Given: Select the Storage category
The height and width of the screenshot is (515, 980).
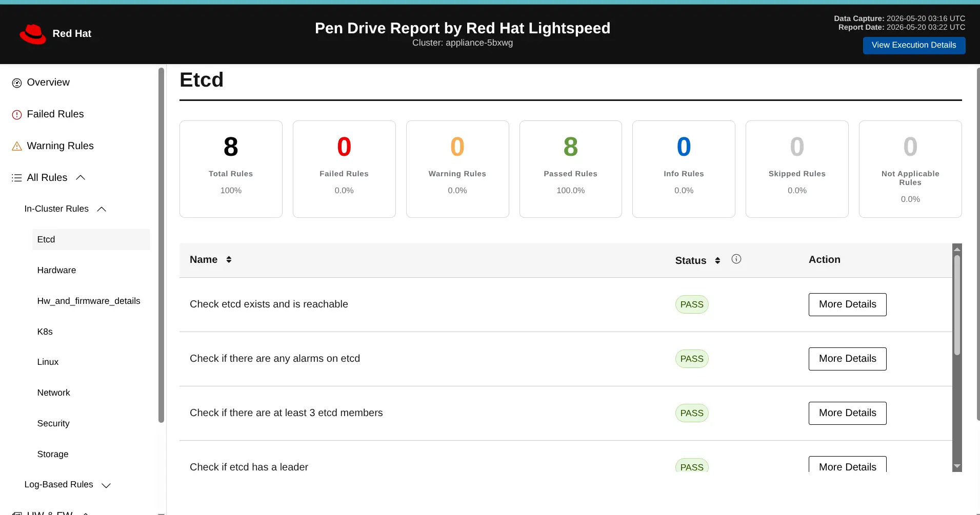Looking at the screenshot, I should tap(53, 455).
